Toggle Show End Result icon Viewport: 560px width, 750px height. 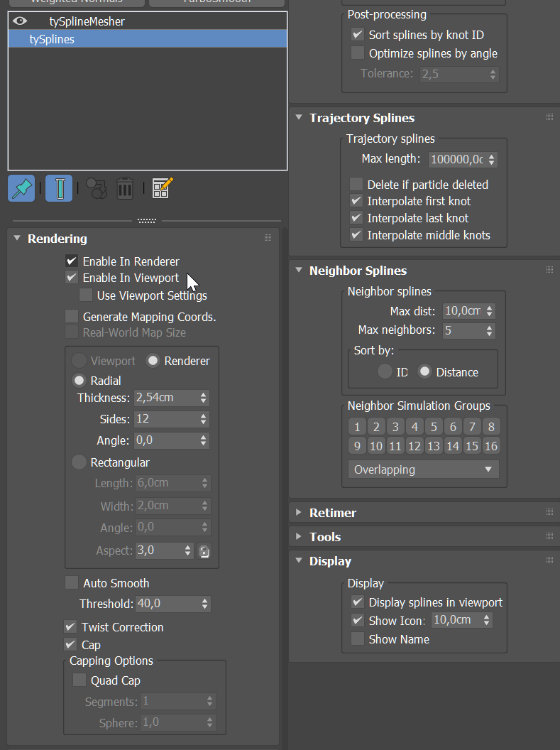point(59,188)
